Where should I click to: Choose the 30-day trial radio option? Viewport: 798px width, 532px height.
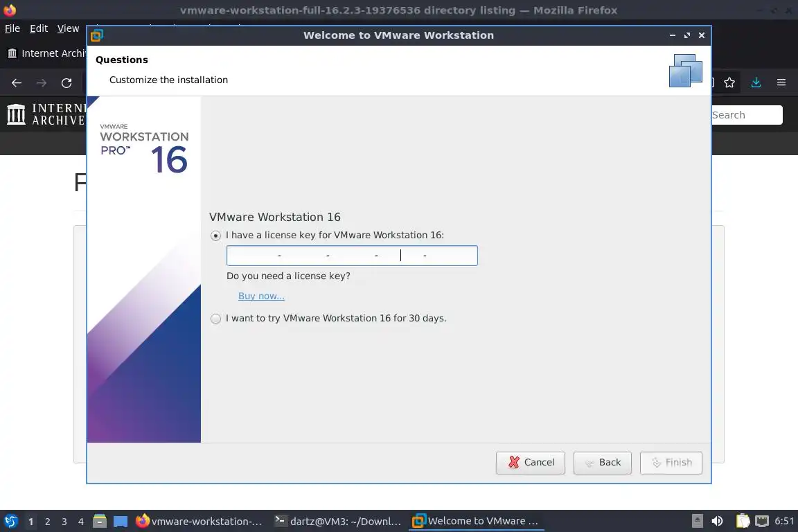pos(216,319)
